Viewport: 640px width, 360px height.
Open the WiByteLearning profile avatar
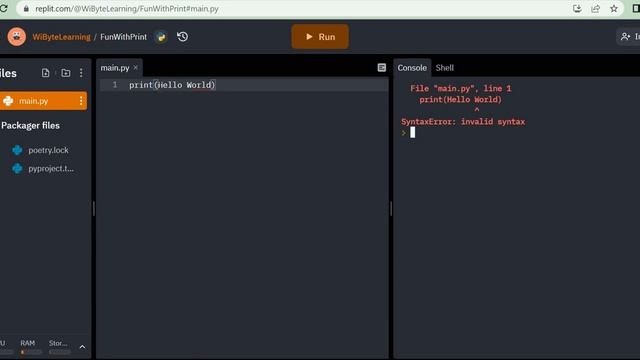point(17,37)
